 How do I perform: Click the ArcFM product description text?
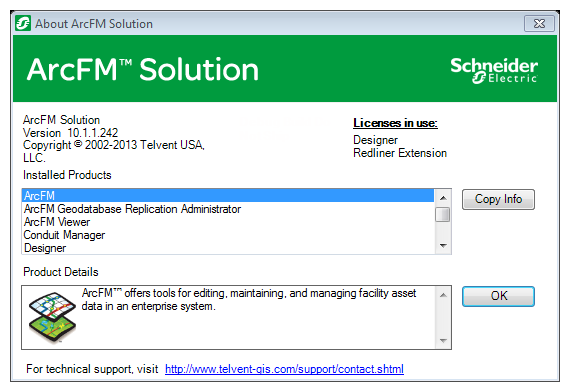pos(249,300)
